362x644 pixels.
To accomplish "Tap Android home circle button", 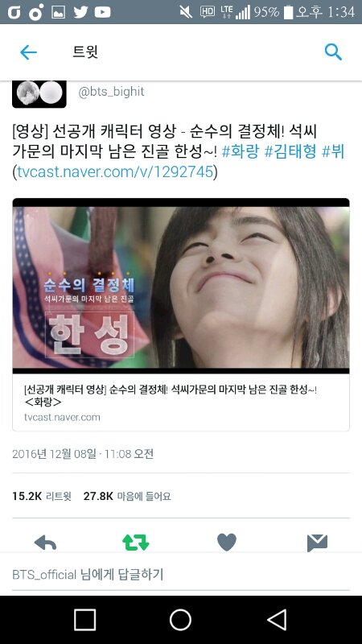I will pos(180,620).
